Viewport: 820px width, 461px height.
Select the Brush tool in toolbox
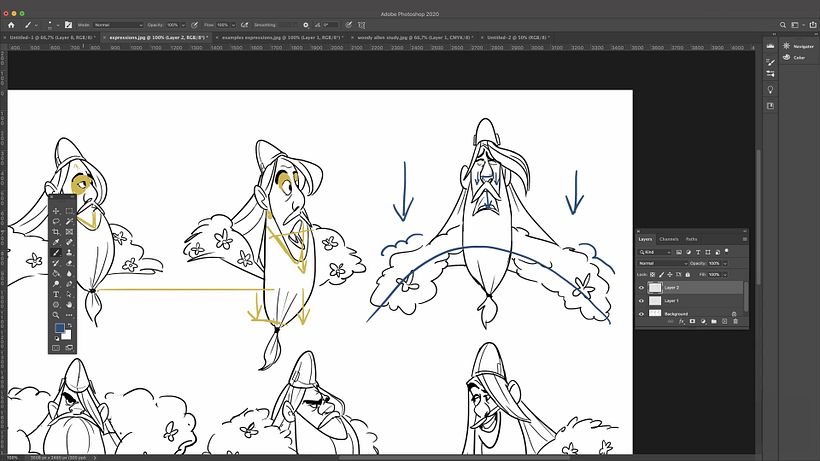(x=56, y=252)
